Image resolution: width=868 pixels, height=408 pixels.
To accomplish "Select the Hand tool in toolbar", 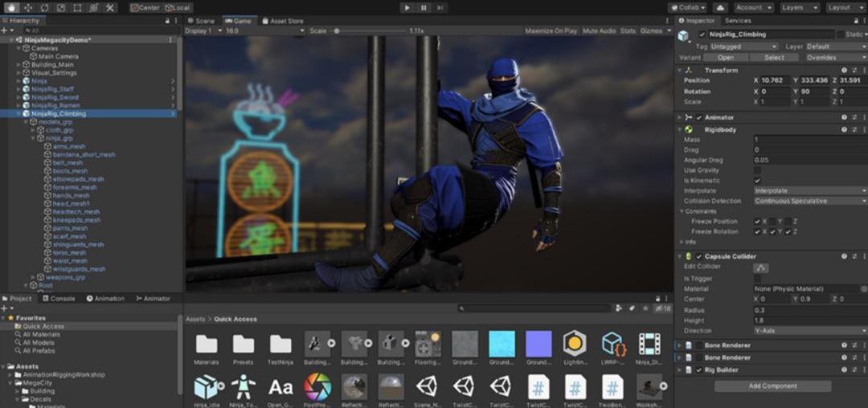I will point(10,7).
